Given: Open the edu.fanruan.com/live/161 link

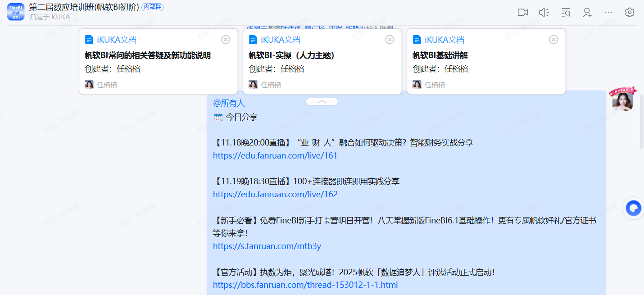Looking at the screenshot, I should (x=275, y=156).
